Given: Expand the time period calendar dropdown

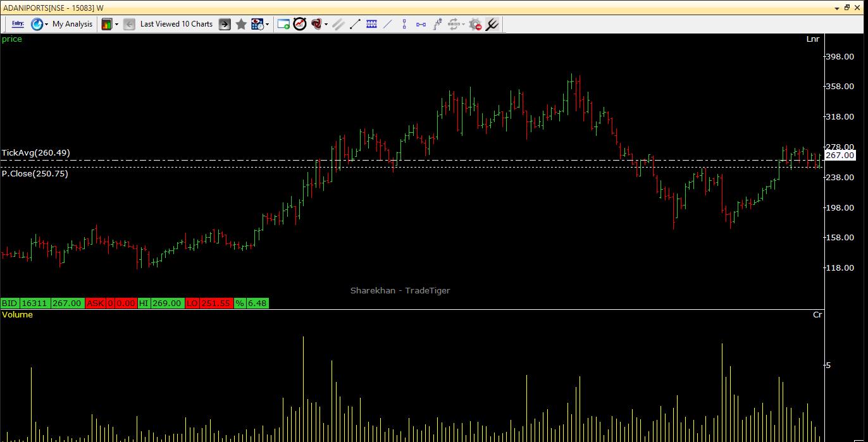Looking at the screenshot, I should (267, 24).
